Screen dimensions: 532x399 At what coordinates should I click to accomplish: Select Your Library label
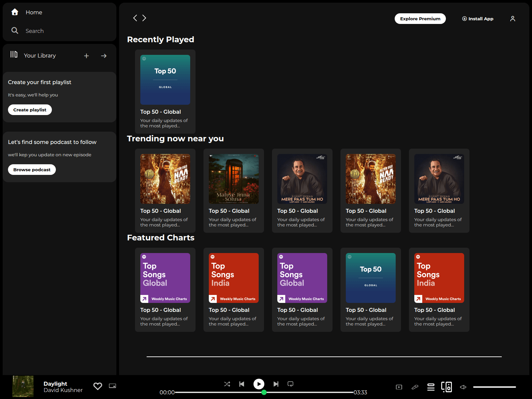[40, 56]
